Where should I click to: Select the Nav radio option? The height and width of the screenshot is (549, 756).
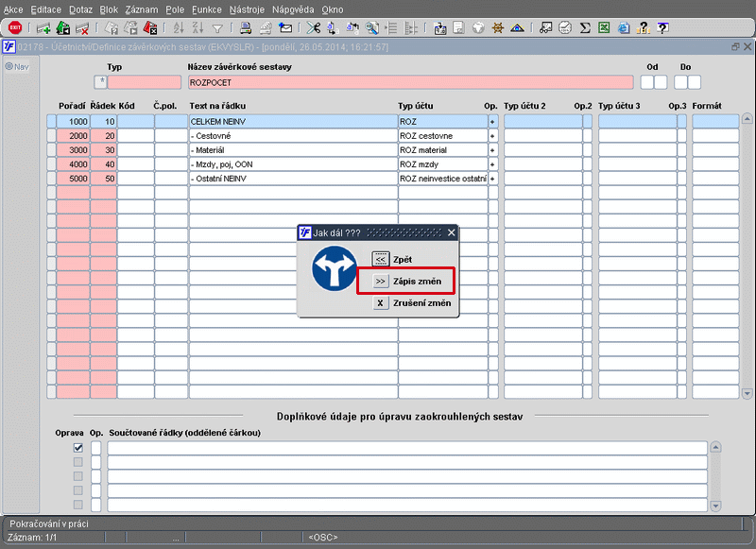click(9, 66)
